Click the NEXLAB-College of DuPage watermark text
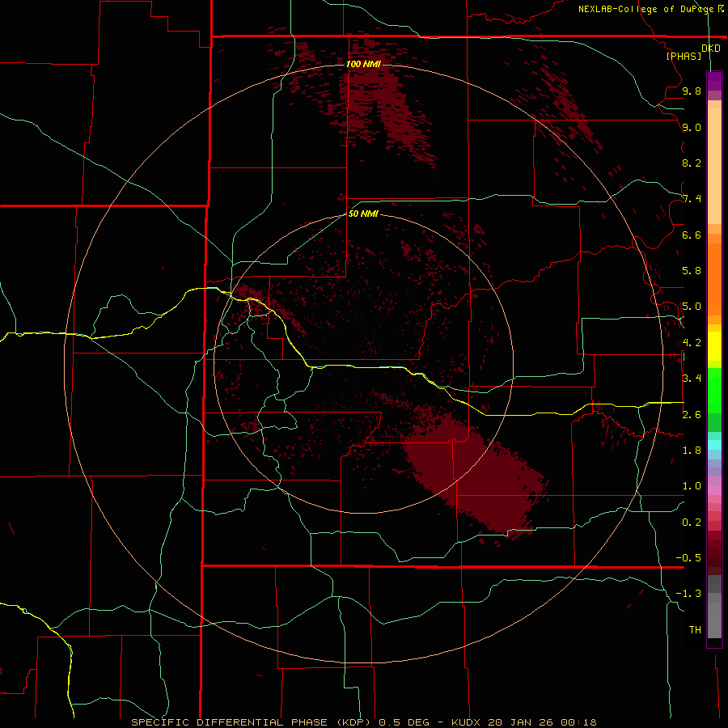 pos(650,9)
